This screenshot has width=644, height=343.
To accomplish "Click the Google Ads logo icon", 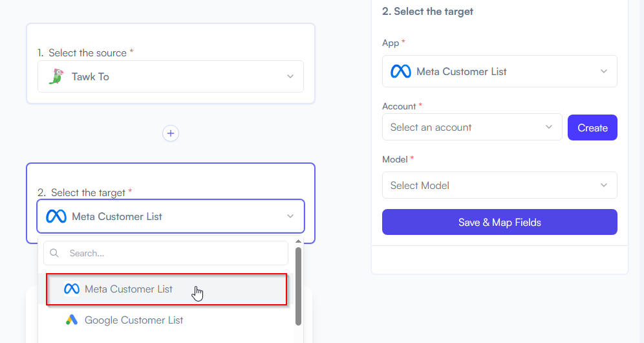I will point(72,320).
